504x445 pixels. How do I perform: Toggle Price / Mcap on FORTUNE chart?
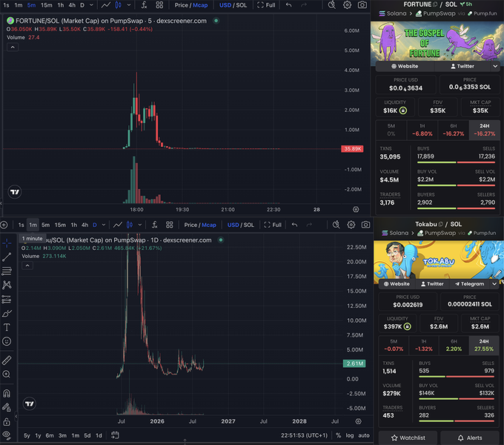point(191,5)
